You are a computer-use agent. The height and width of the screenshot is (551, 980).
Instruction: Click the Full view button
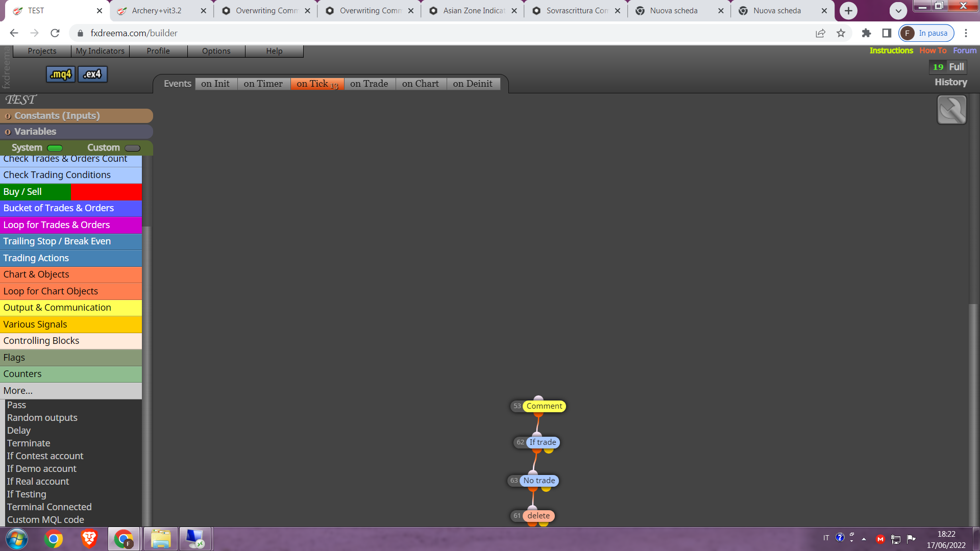[956, 67]
